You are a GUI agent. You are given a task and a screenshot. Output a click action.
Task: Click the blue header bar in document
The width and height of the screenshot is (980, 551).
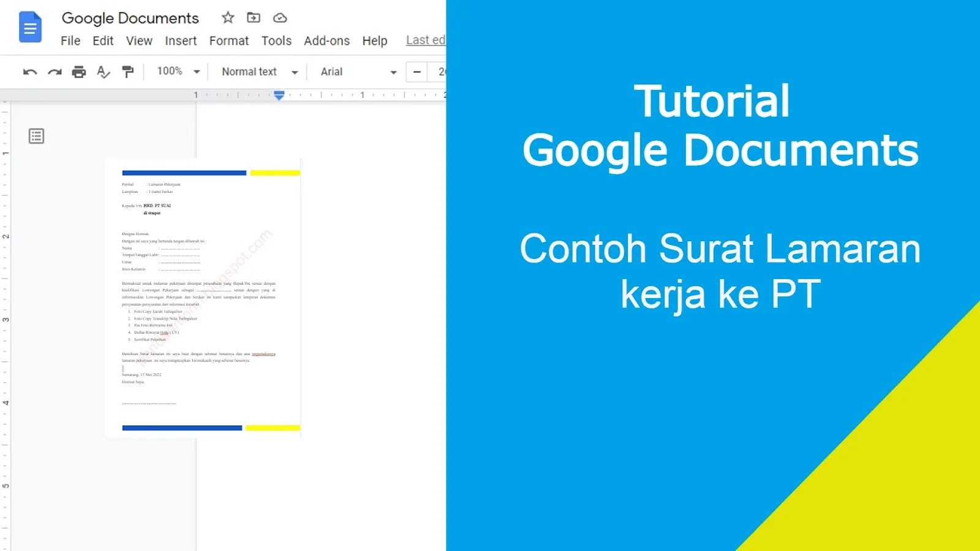(x=184, y=173)
